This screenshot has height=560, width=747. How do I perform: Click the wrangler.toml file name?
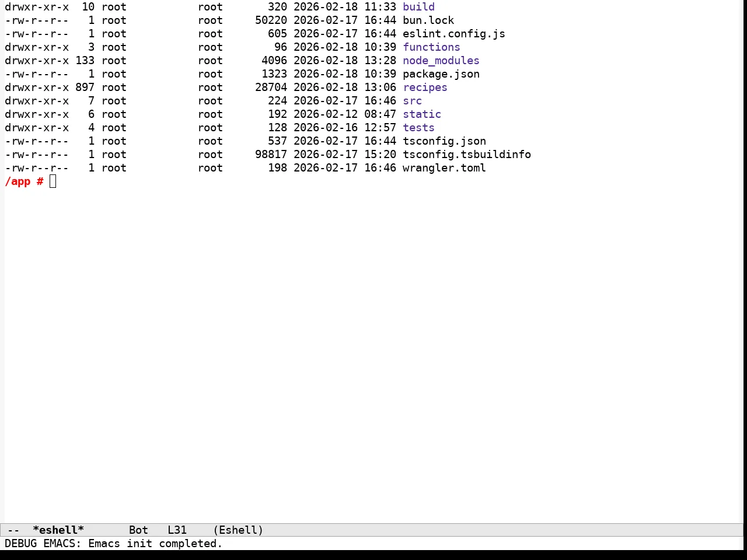(444, 168)
